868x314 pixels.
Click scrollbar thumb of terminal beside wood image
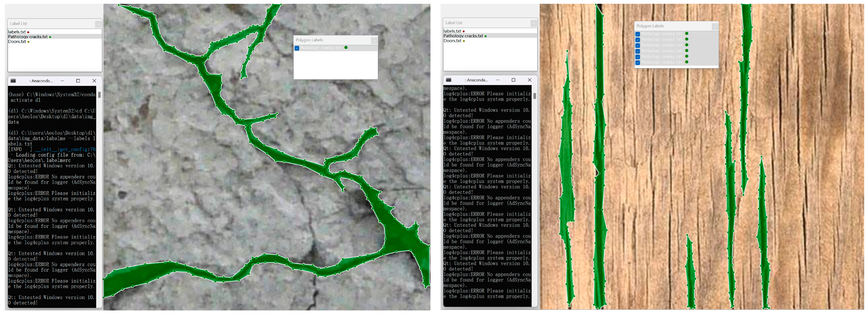coord(534,96)
